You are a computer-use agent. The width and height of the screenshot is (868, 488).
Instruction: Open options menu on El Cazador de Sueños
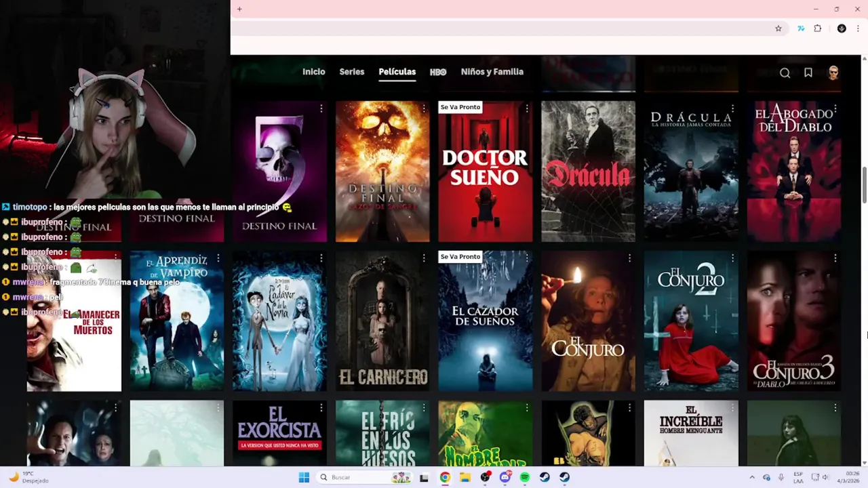pos(527,258)
